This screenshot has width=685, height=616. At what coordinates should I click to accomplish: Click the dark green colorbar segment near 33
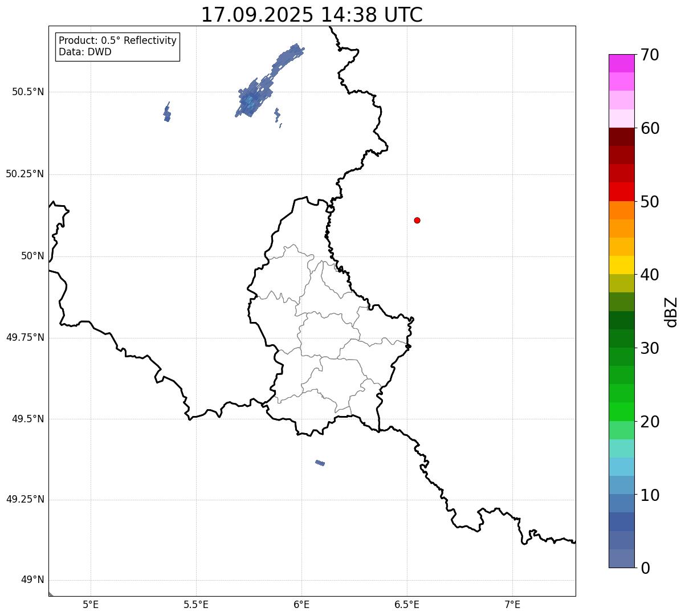(622, 320)
